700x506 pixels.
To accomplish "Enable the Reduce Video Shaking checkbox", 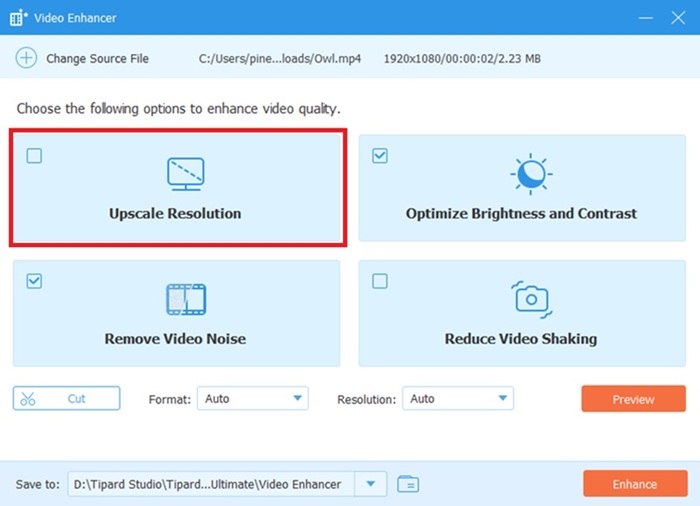I will 380,281.
